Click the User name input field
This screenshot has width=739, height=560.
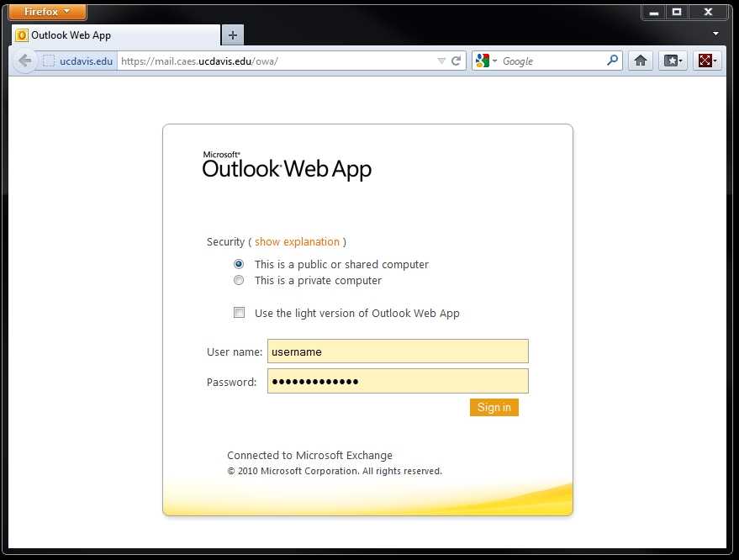click(398, 351)
